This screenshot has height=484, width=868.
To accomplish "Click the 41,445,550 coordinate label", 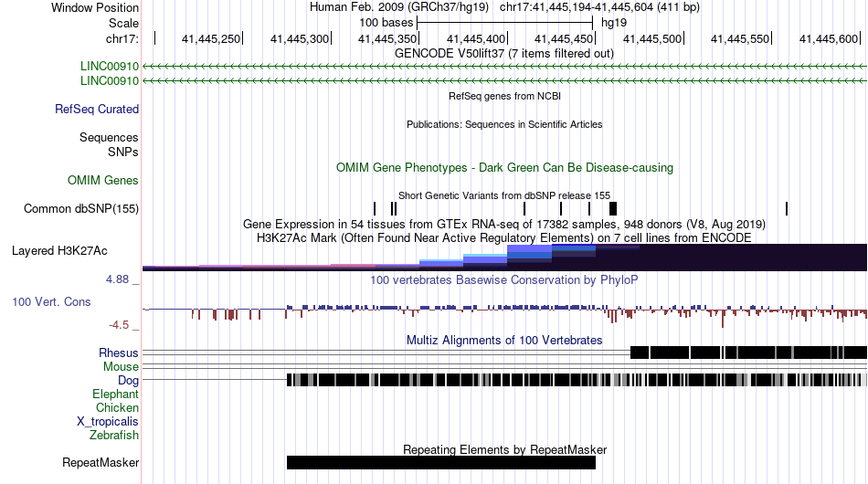I will pyautogui.click(x=740, y=38).
